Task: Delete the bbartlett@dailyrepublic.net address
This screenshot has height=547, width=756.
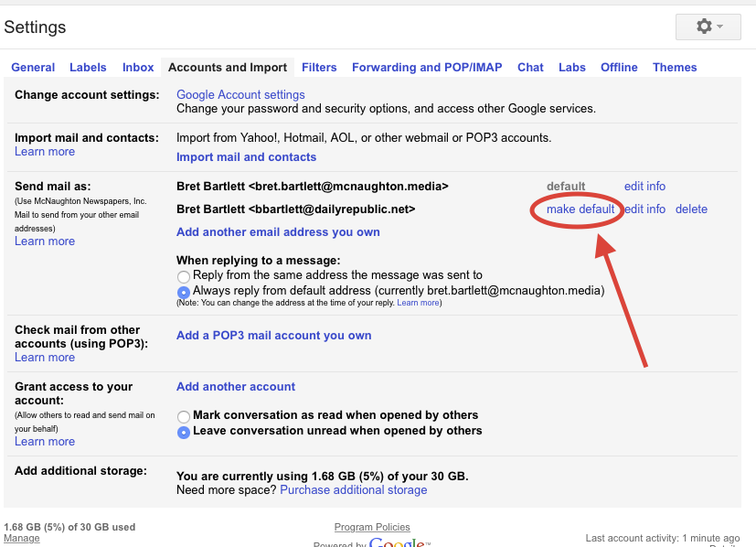Action: (x=691, y=209)
